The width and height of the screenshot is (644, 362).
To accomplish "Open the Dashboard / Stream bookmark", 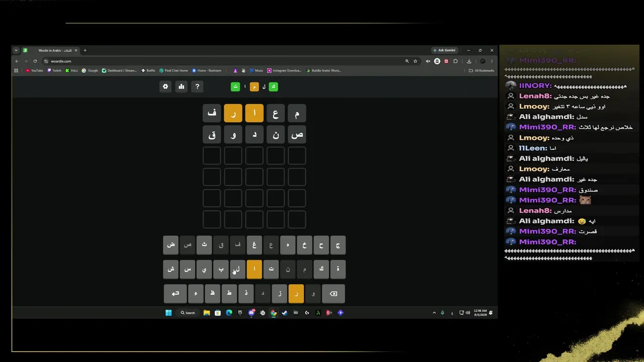I will [119, 70].
